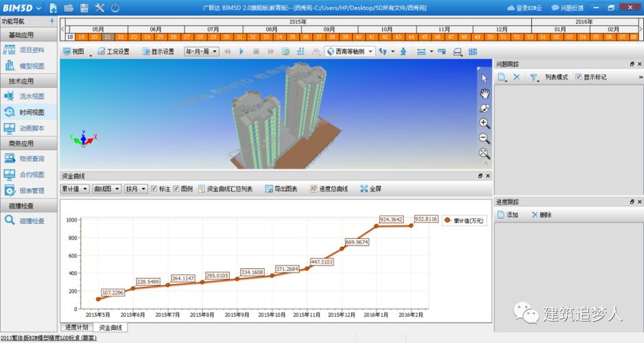Click the new issue icon in 问题跟踪
The image size is (644, 343).
click(x=501, y=77)
